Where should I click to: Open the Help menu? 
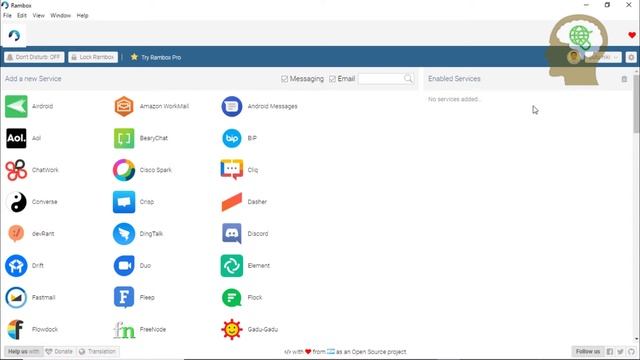pos(82,16)
